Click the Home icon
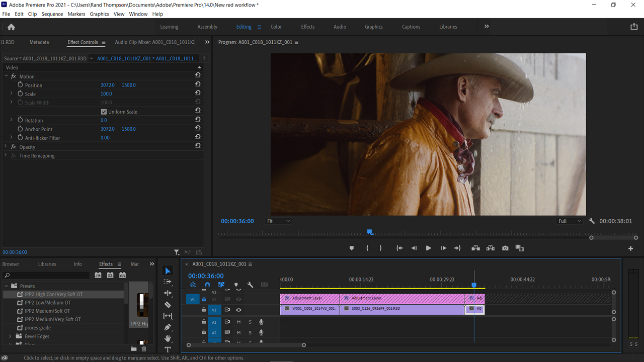The height and width of the screenshot is (362, 644). pos(11,27)
